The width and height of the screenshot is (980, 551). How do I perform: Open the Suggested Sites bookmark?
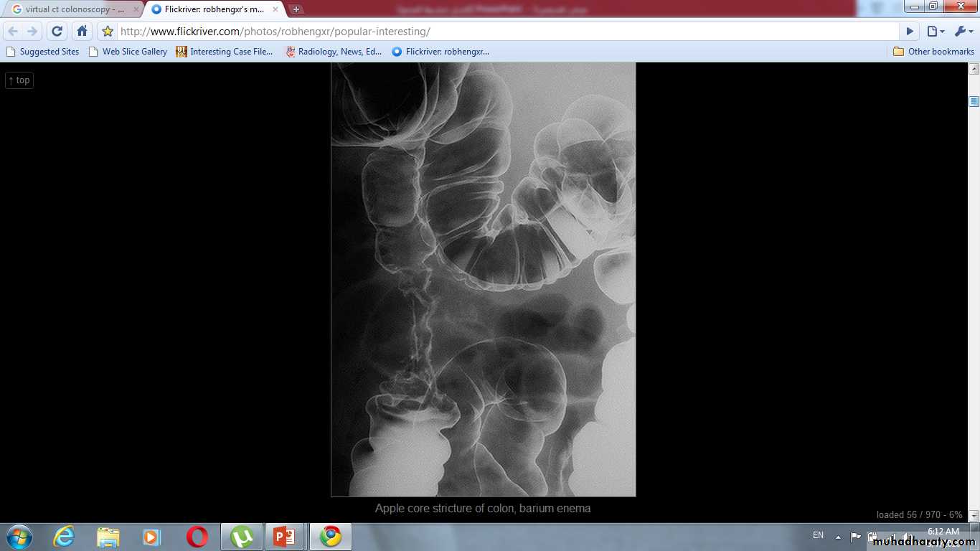pos(43,52)
